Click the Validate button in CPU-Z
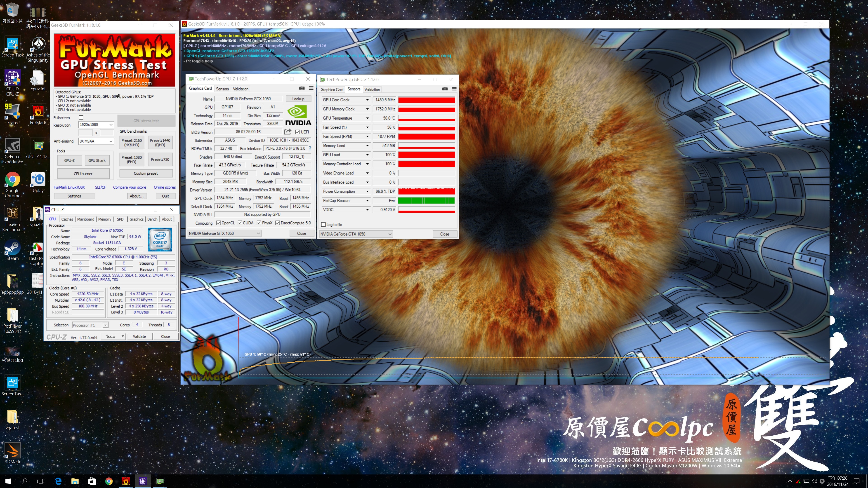Viewport: 868px width, 488px height. pos(139,336)
